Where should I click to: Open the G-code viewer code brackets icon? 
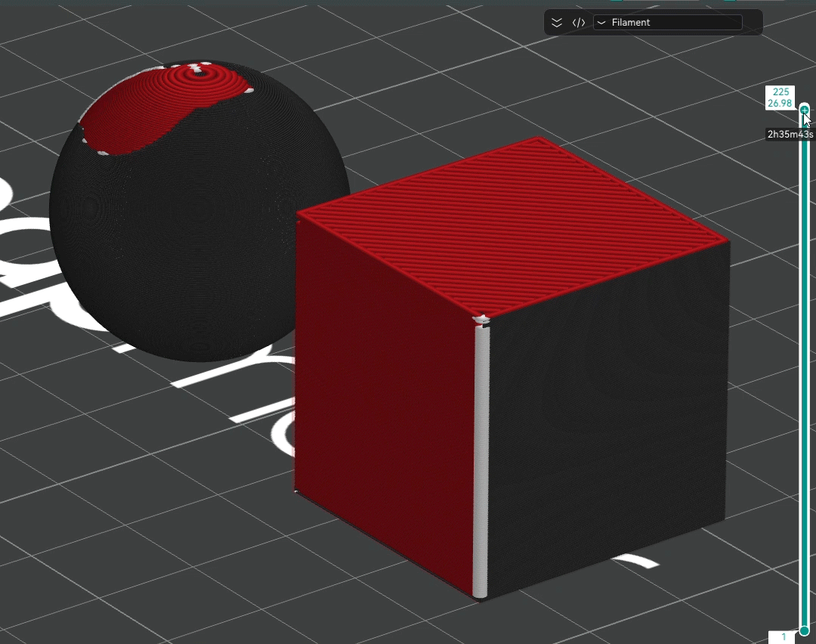(x=579, y=23)
